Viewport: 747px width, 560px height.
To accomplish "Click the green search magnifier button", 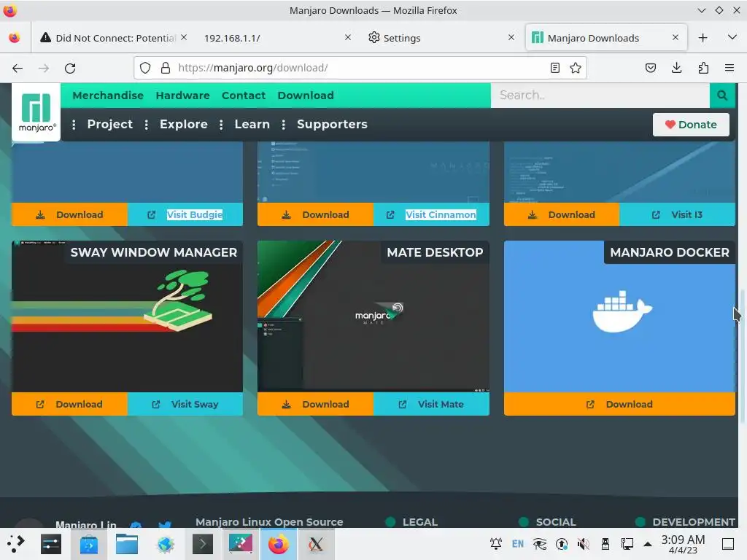I will tap(722, 96).
